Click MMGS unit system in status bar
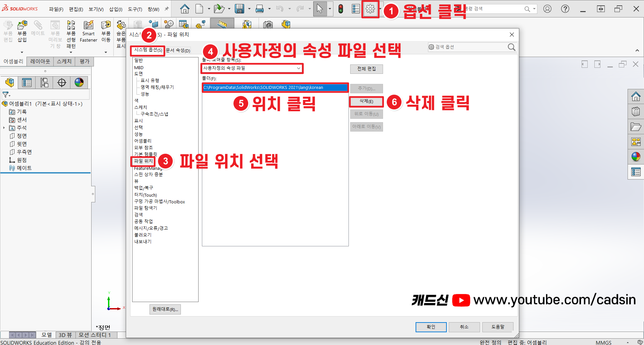Screen dimensions: 644x345 [x=603, y=342]
